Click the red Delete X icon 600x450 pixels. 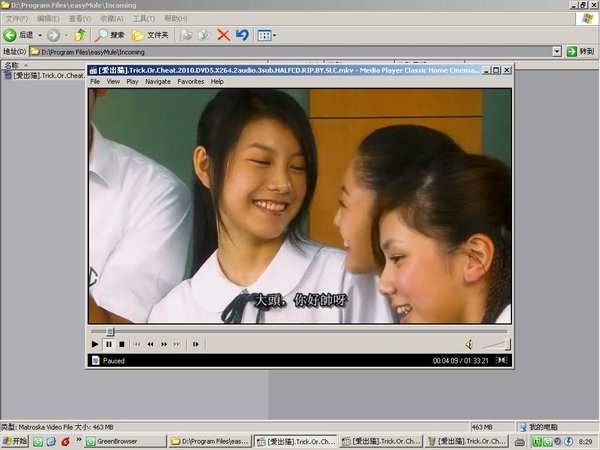[223, 35]
